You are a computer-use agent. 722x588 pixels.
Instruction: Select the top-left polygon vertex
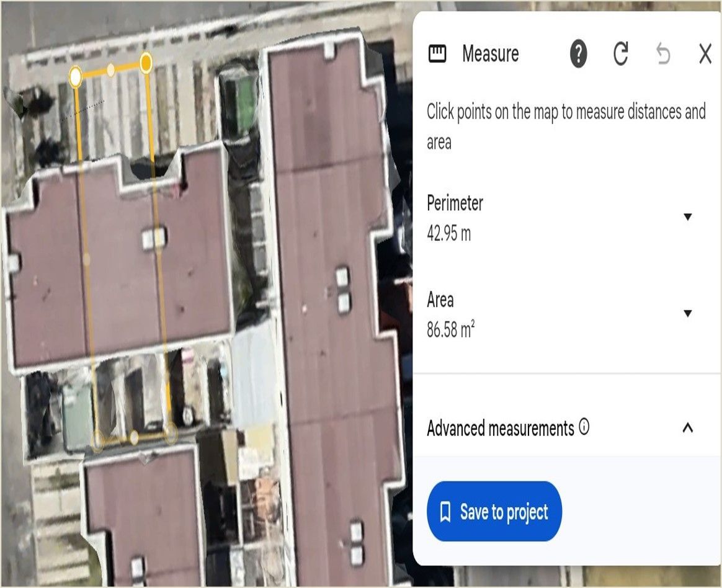tap(76, 76)
